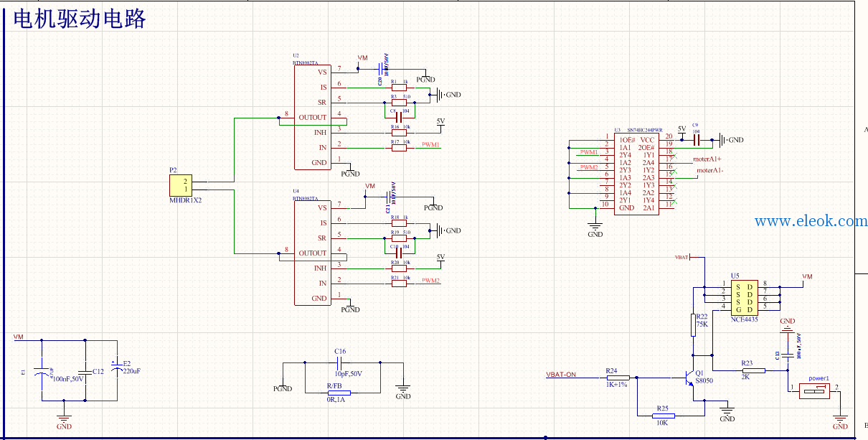Select resistor R20 10k on U4 INH
Screen dimensions: 868x440
(x=400, y=268)
